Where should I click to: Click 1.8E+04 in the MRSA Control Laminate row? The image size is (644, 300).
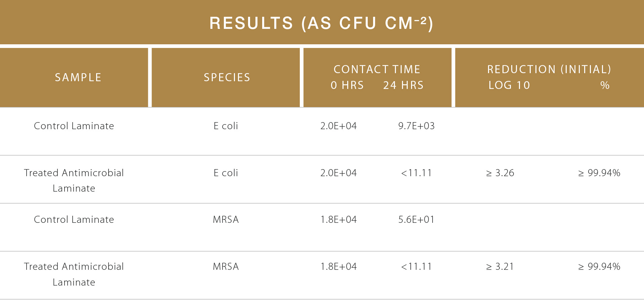pyautogui.click(x=338, y=219)
